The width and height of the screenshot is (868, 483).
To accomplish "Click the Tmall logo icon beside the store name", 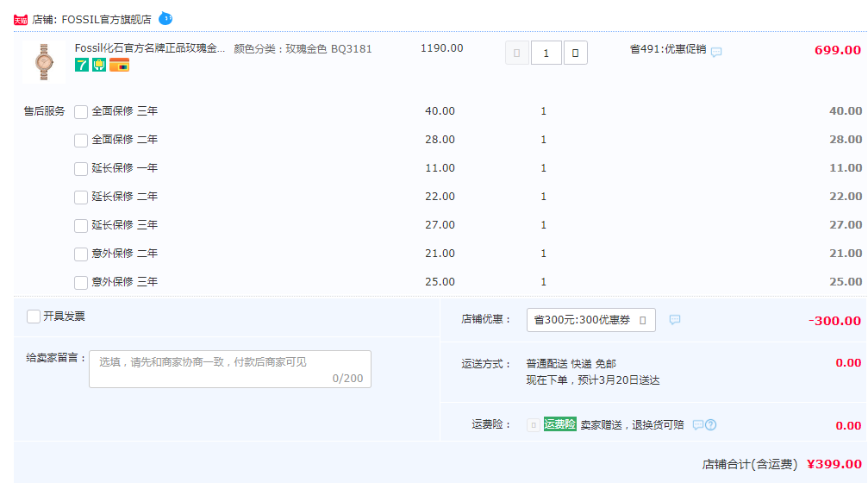I will click(21, 20).
